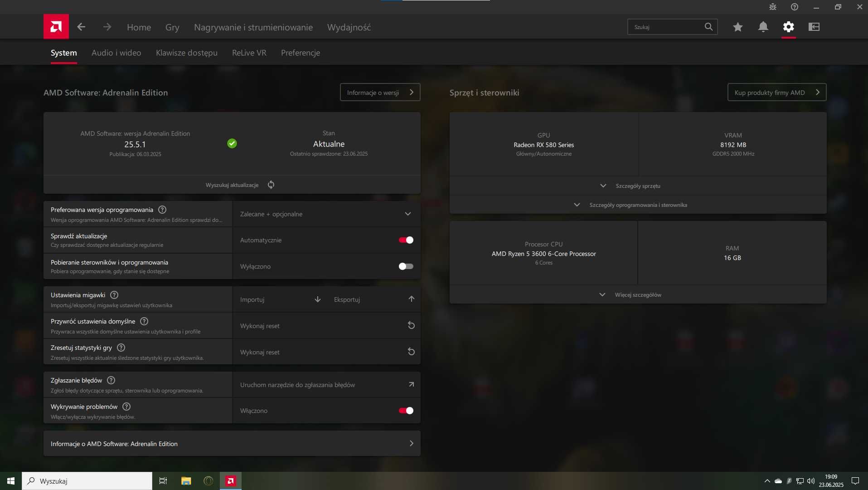This screenshot has width=868, height=490.
Task: Open Informacje o AMD Software: Adrenalin Edition row
Action: [232, 444]
